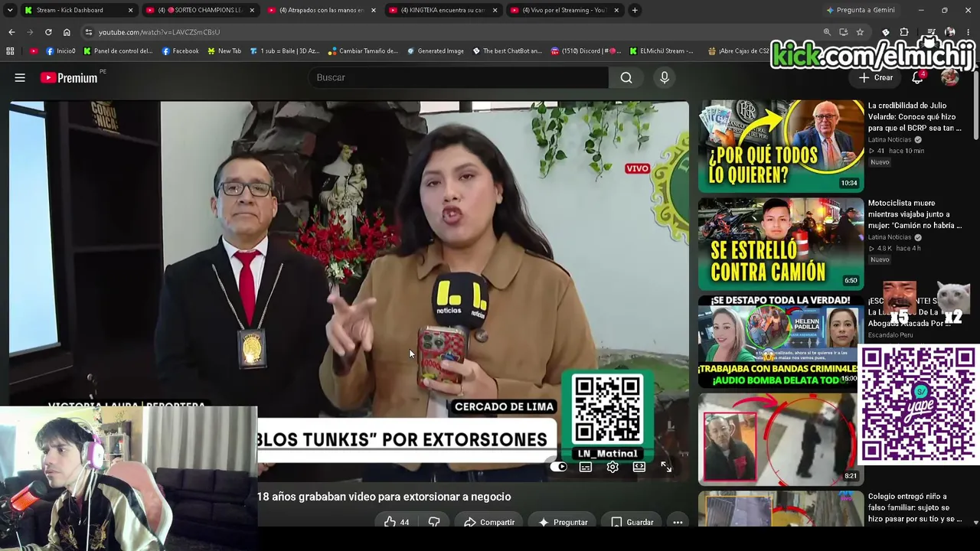Viewport: 980px width, 551px height.
Task: Start voice search with the microphone
Action: [665, 77]
